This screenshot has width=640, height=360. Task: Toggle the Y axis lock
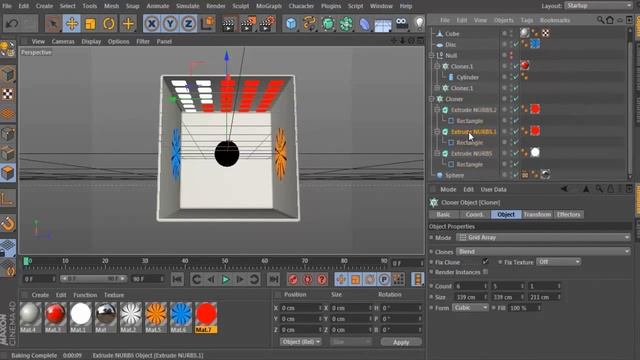(170, 24)
